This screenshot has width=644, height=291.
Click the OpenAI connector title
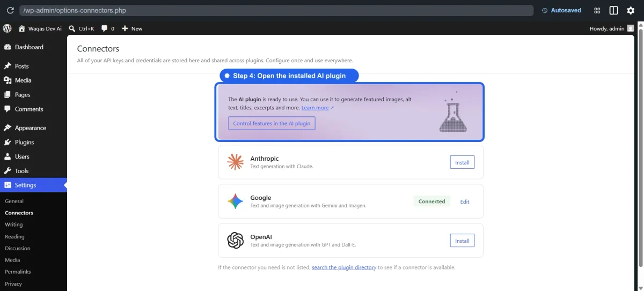(261, 237)
